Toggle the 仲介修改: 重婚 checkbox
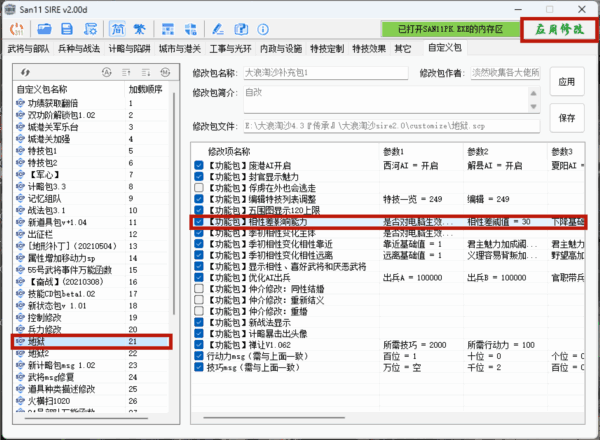 199,311
